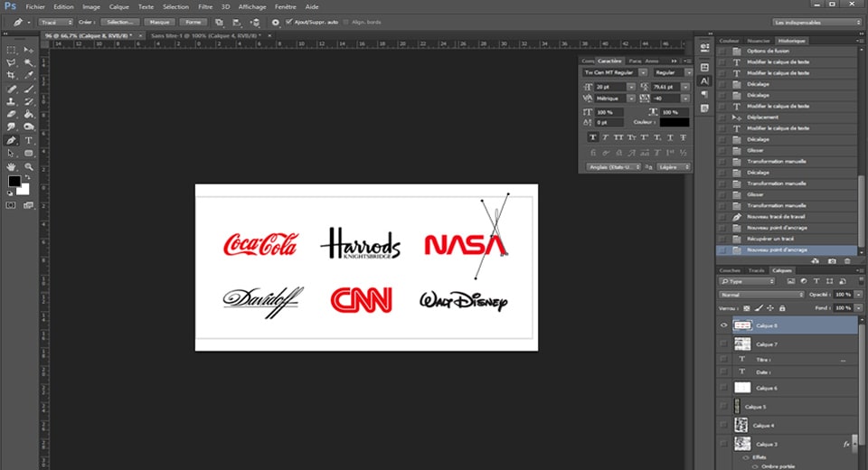Select the Rounded Rectangle shape tool
Screen dimensions: 868x470
point(29,154)
